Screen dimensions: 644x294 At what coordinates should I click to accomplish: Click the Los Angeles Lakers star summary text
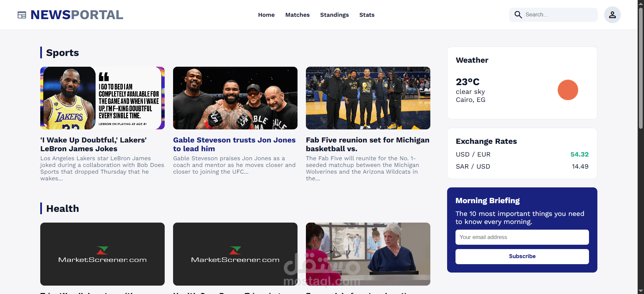coord(102,168)
